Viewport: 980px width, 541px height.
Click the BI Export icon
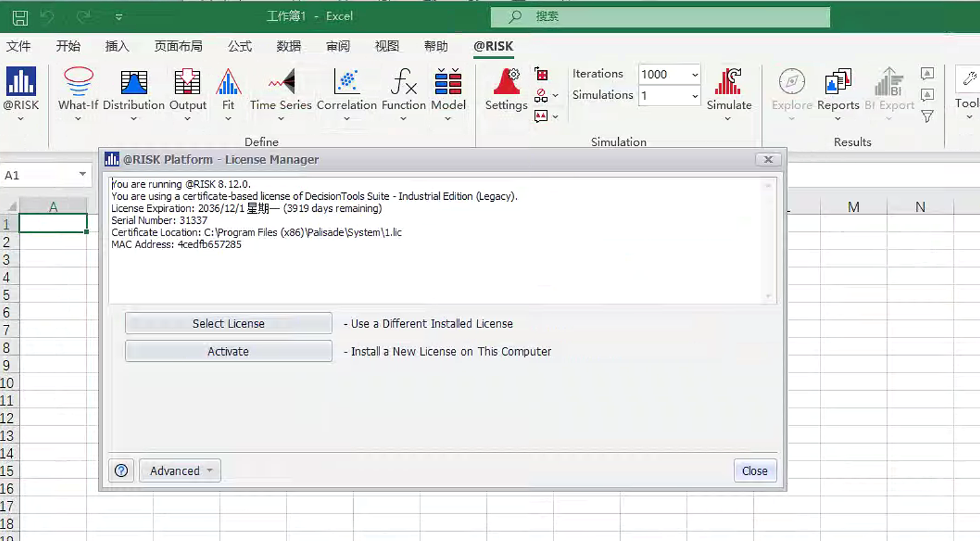pos(889,82)
